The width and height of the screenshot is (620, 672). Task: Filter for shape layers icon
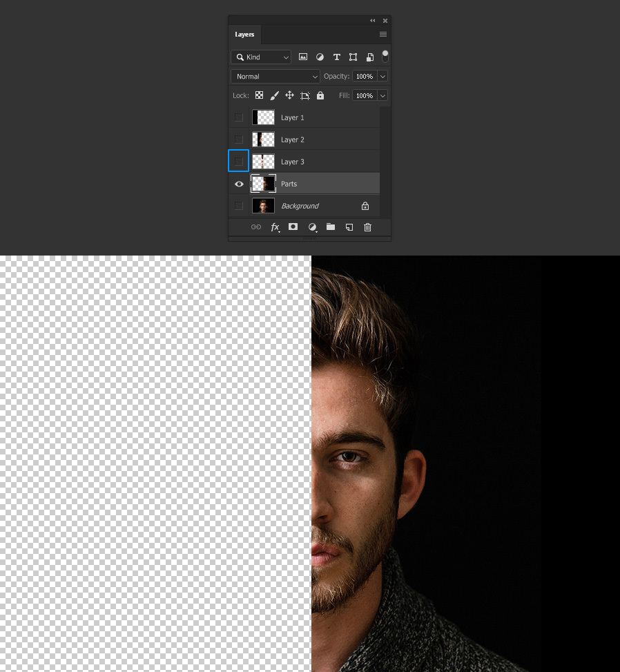(353, 57)
